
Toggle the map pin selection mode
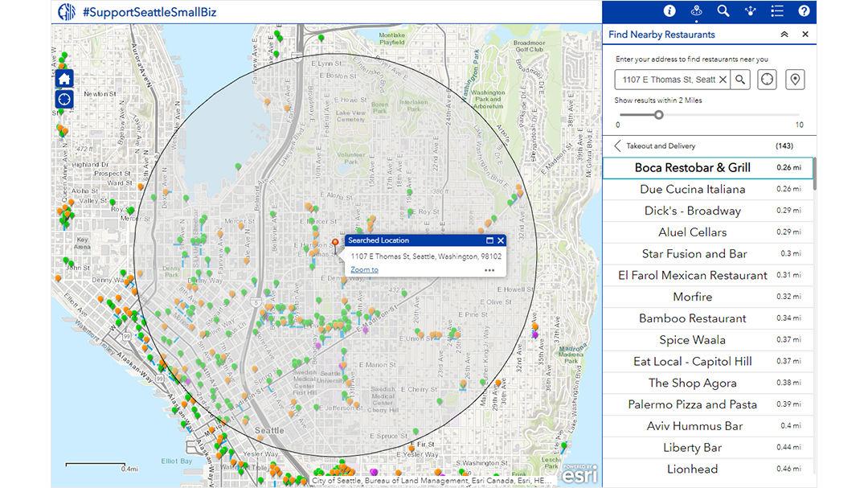pos(794,79)
